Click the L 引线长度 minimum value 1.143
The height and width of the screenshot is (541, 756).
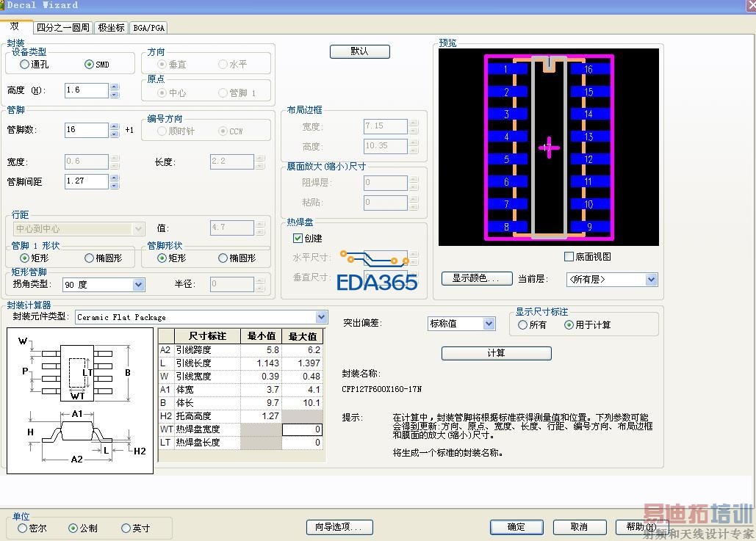tap(261, 363)
